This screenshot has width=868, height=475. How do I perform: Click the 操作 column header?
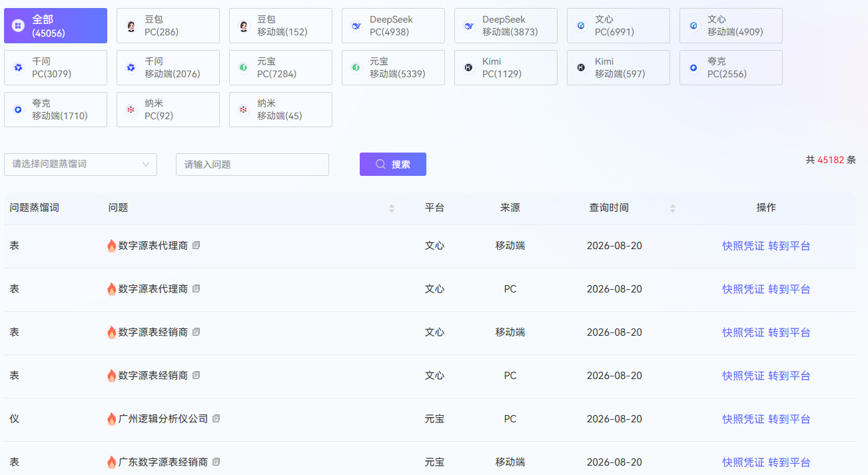(x=766, y=208)
